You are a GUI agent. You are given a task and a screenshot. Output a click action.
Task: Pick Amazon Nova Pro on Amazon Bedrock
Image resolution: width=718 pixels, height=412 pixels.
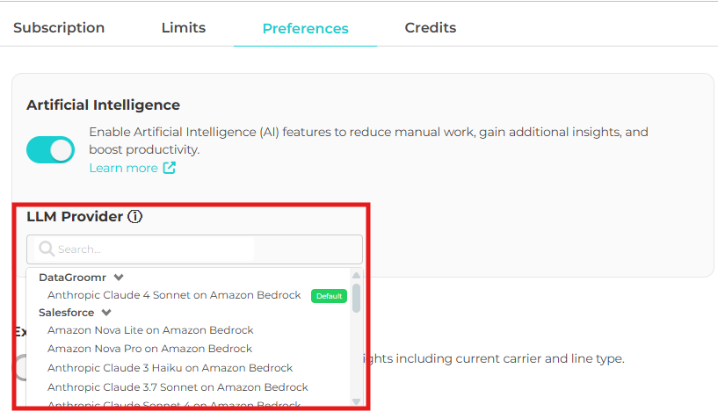tap(150, 349)
